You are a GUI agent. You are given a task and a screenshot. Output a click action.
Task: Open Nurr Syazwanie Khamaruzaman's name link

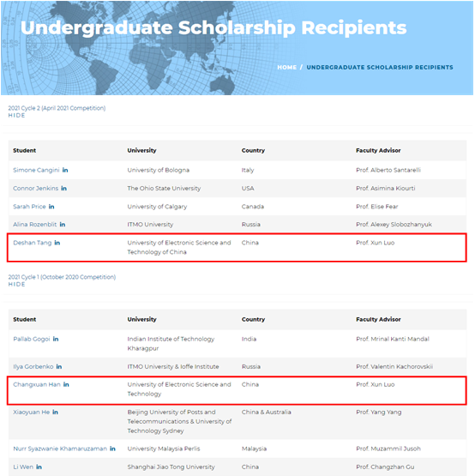pos(60,449)
